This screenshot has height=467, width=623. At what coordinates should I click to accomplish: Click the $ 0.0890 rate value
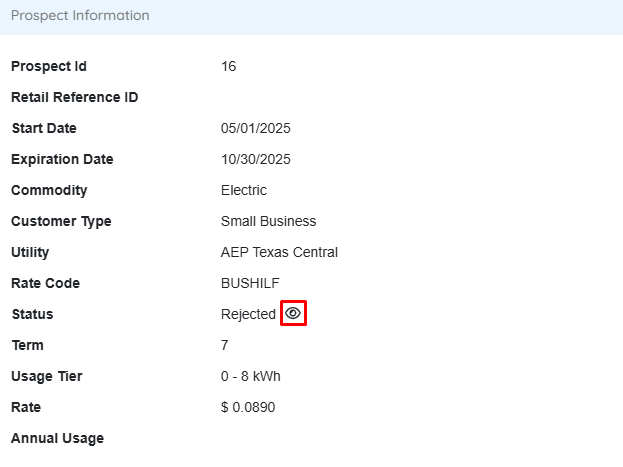click(248, 408)
